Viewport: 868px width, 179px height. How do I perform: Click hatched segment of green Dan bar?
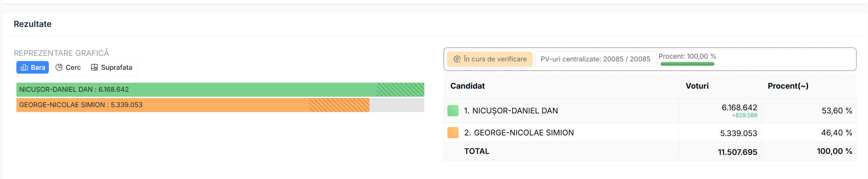[400, 90]
